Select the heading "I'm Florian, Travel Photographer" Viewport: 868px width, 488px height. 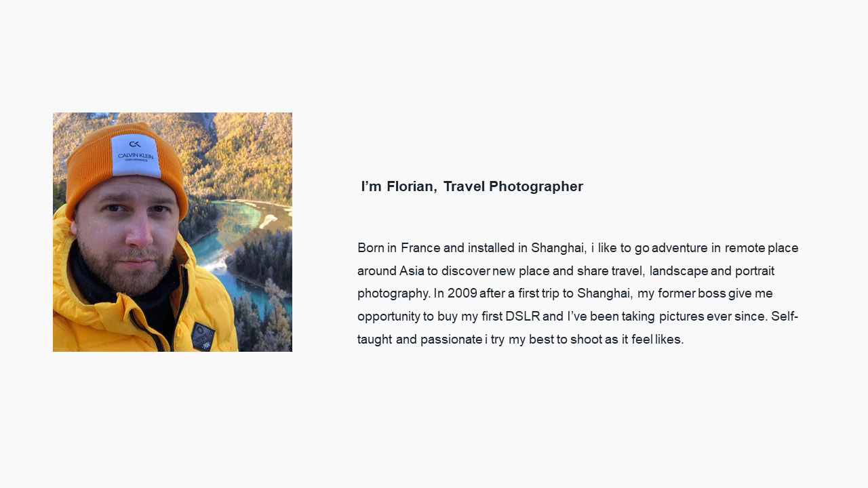(472, 186)
